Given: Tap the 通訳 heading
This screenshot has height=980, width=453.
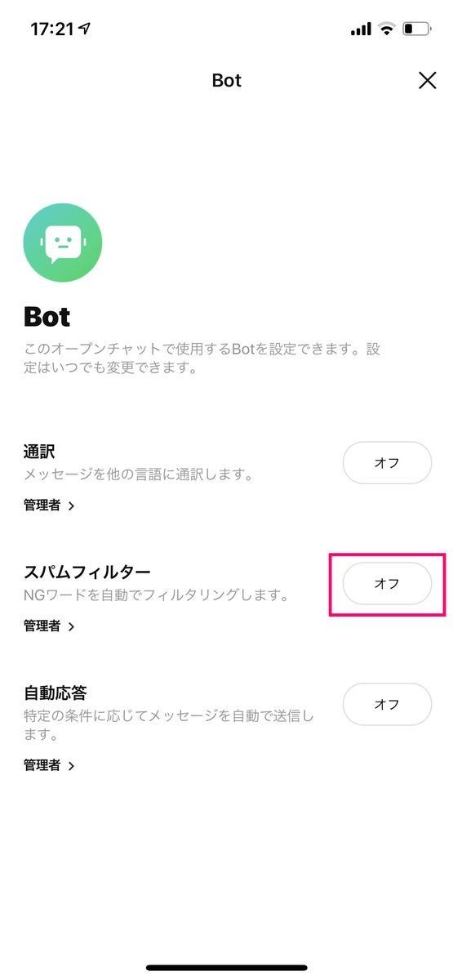Looking at the screenshot, I should [x=39, y=452].
